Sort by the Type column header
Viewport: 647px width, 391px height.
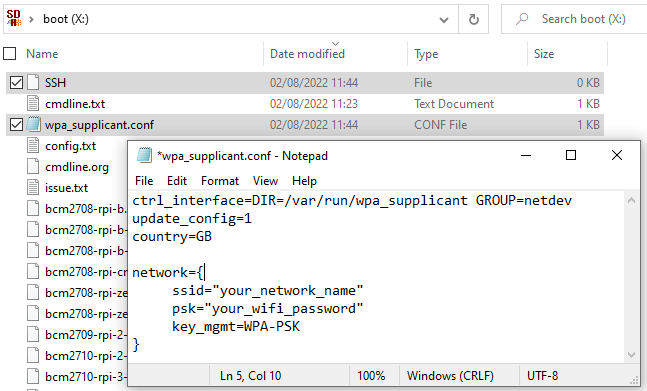426,54
